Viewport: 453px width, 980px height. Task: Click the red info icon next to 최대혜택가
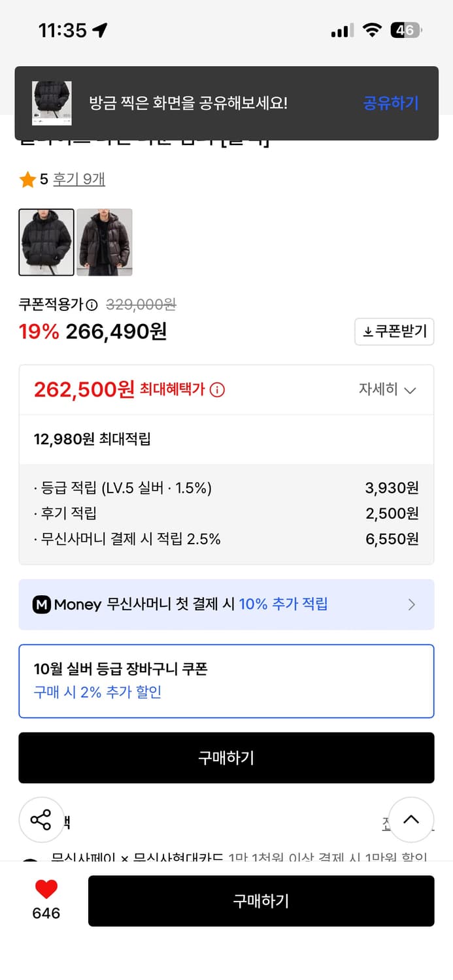(x=218, y=389)
